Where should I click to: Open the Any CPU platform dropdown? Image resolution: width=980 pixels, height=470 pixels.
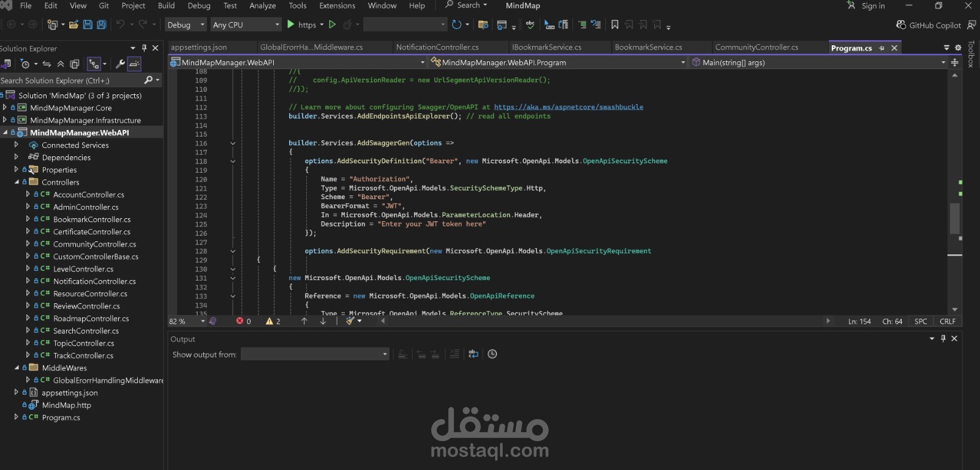coord(246,25)
